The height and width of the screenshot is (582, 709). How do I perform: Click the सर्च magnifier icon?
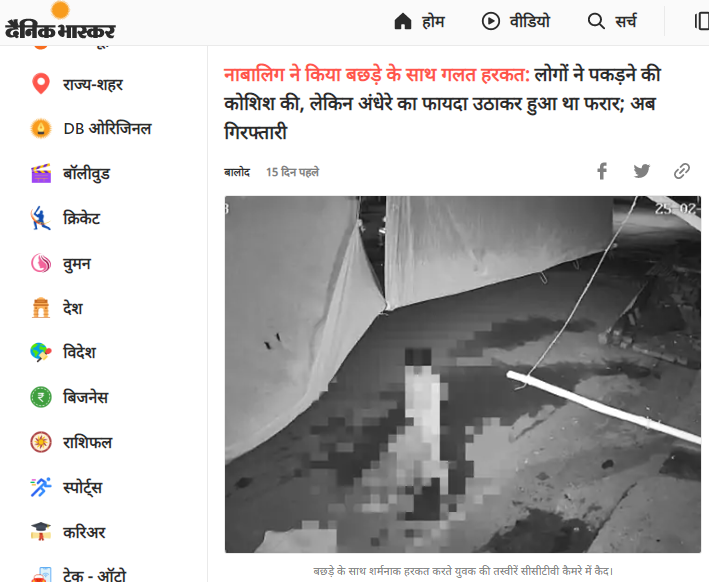596,21
